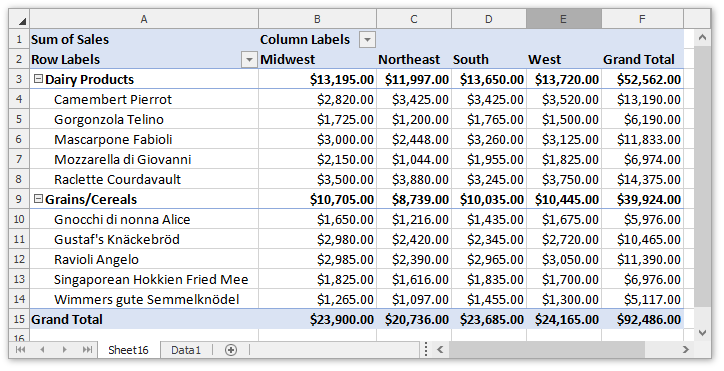
Task: Click the tab bar splitter dots
Action: tap(426, 350)
